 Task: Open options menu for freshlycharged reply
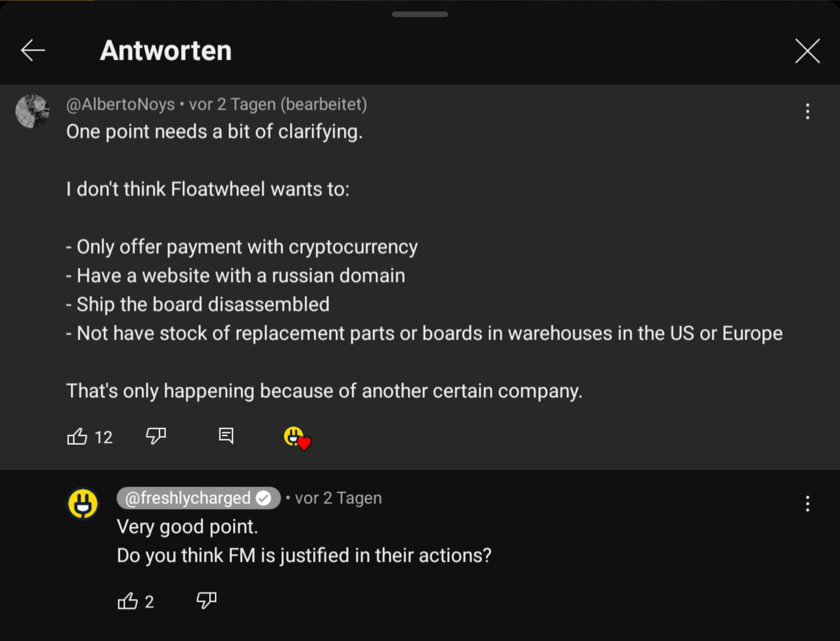pyautogui.click(x=807, y=504)
